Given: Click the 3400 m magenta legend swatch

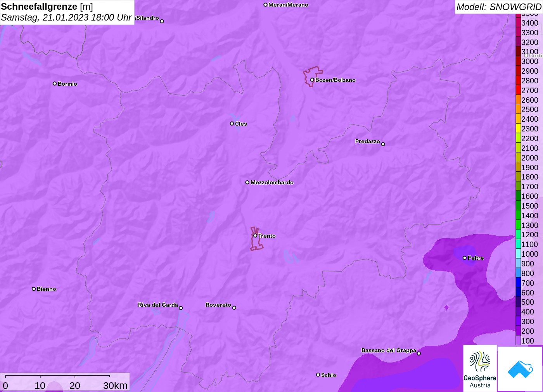Looking at the screenshot, I should [518, 22].
